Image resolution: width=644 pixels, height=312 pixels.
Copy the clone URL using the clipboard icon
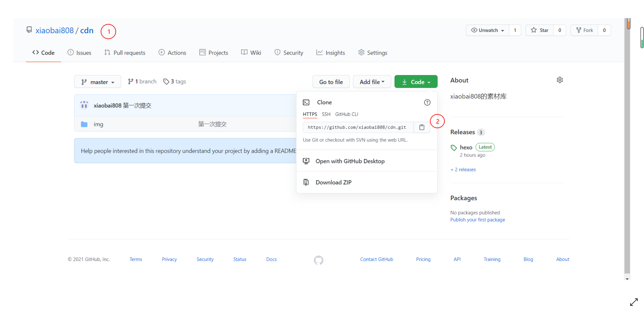[422, 127]
